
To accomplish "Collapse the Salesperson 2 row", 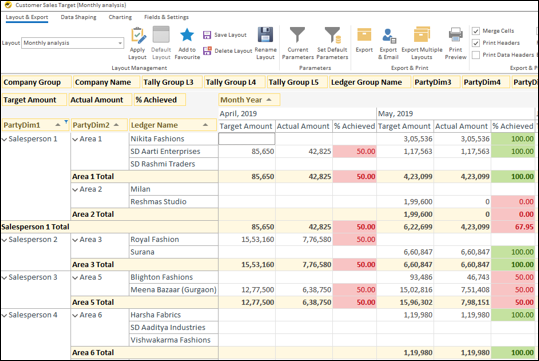I will click(x=4, y=240).
